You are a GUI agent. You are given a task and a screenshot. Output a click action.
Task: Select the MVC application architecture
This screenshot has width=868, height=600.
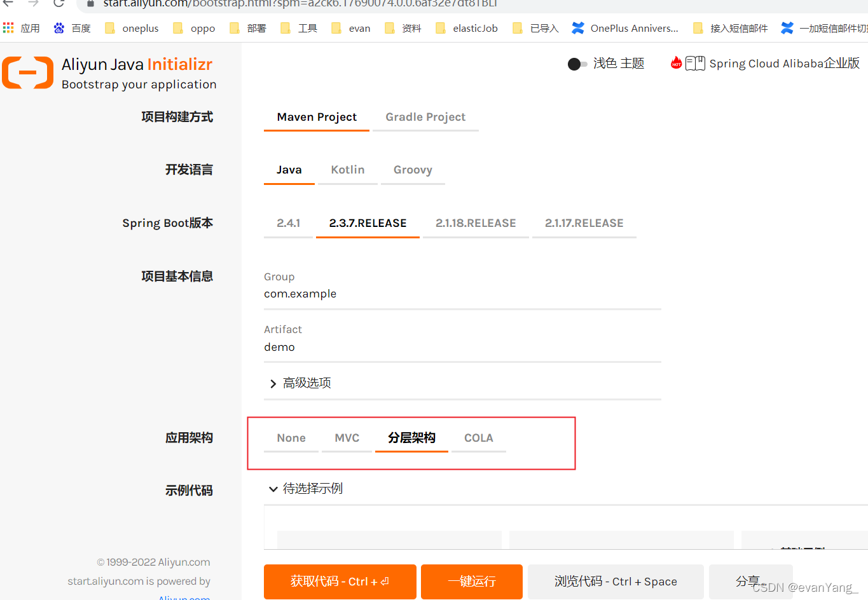point(347,439)
